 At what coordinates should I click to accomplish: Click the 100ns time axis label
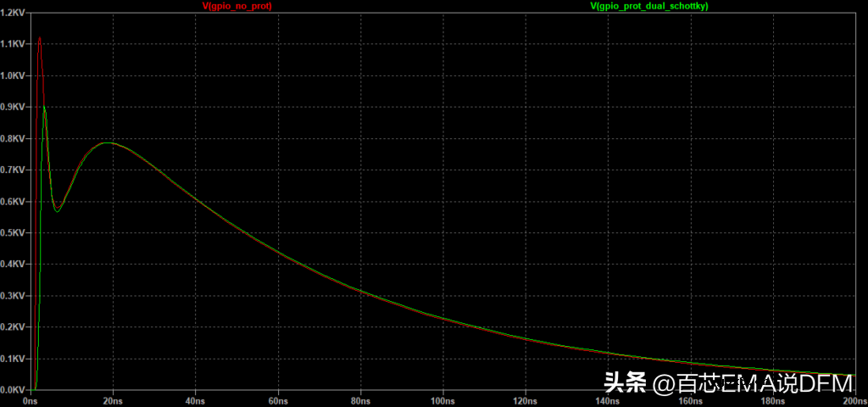point(442,400)
